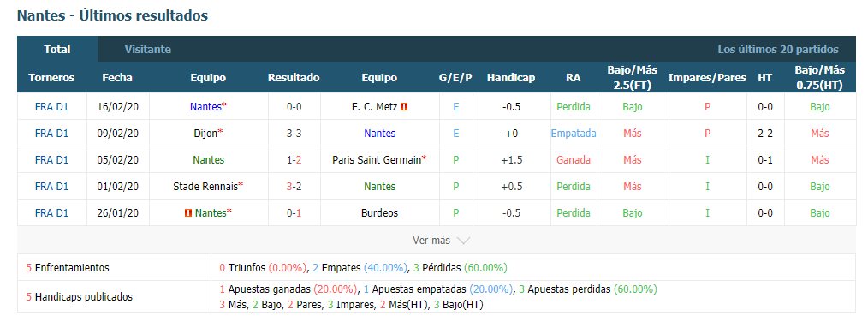Open the FRA D1 link for 16/02/20
This screenshot has height=316, width=868.
click(x=51, y=107)
